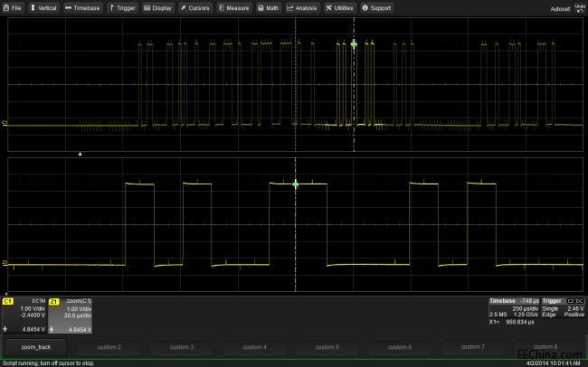Click the custom 3 button

click(182, 347)
